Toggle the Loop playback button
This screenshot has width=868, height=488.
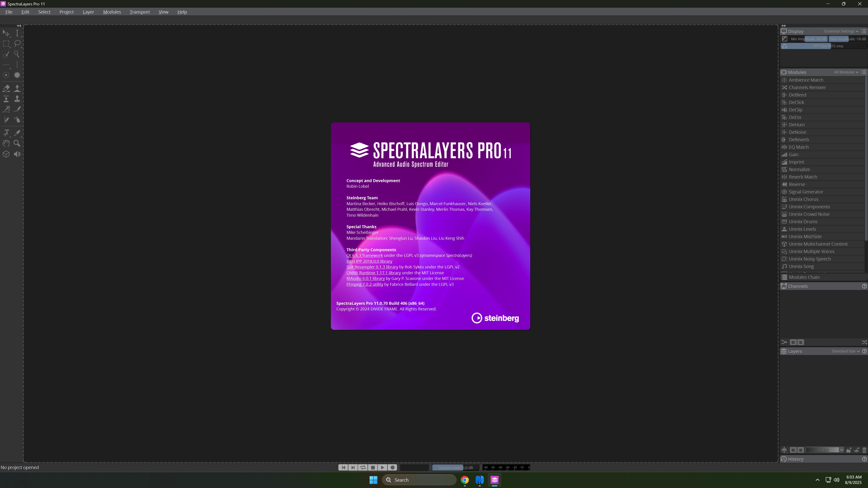[x=363, y=467]
